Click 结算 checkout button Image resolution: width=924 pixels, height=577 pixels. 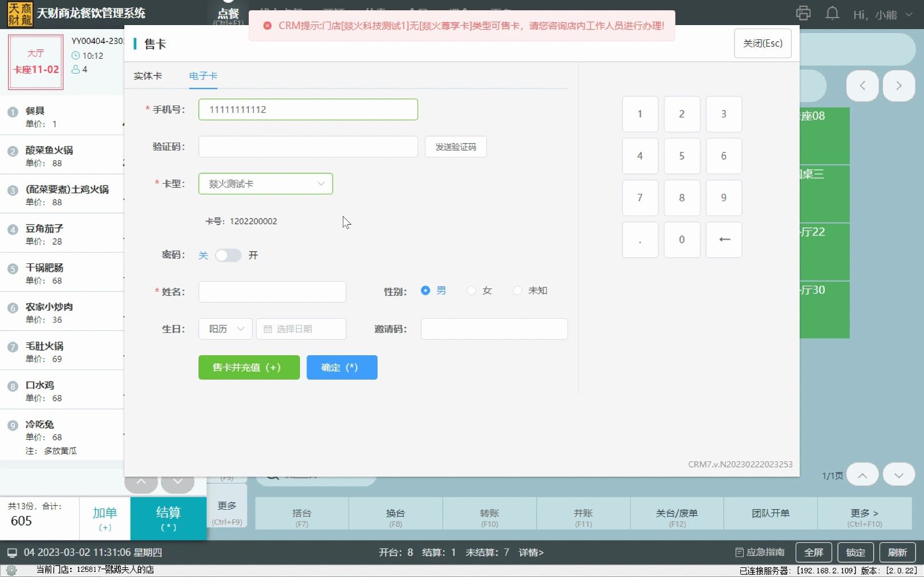[x=168, y=519]
